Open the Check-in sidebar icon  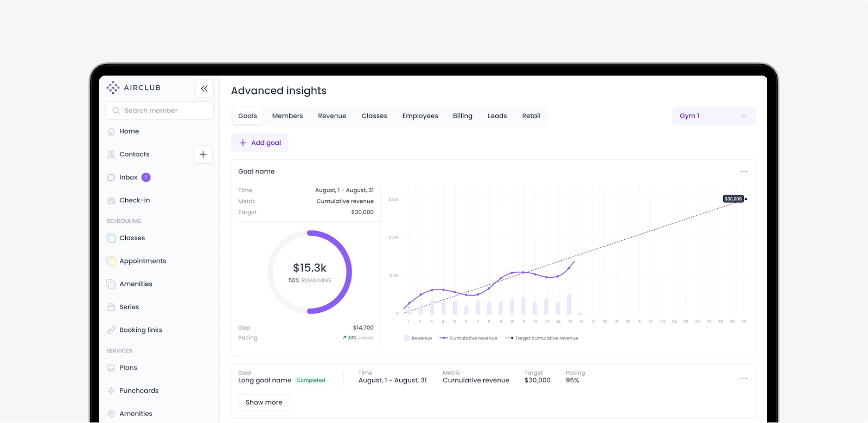(111, 200)
